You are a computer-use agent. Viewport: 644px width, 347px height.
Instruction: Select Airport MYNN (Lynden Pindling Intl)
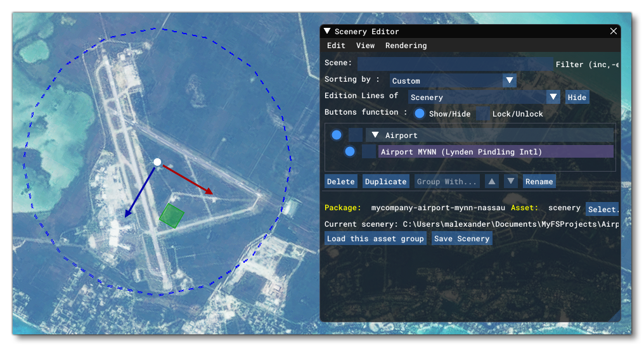[x=496, y=151]
